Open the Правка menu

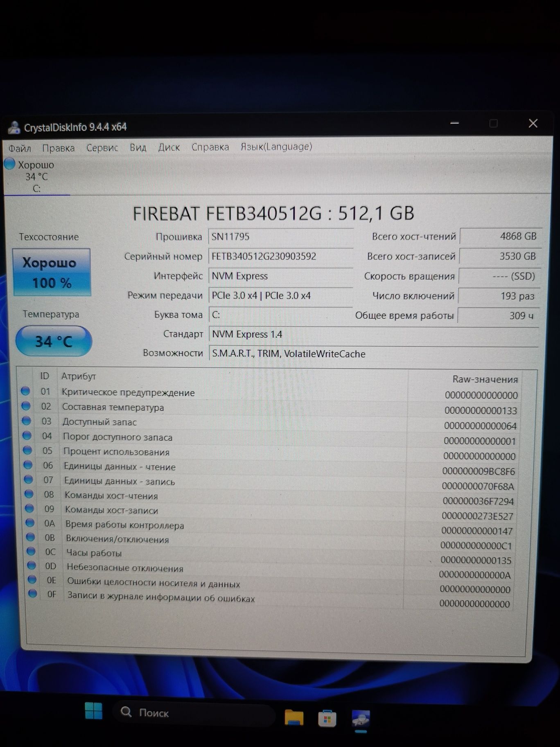click(59, 148)
